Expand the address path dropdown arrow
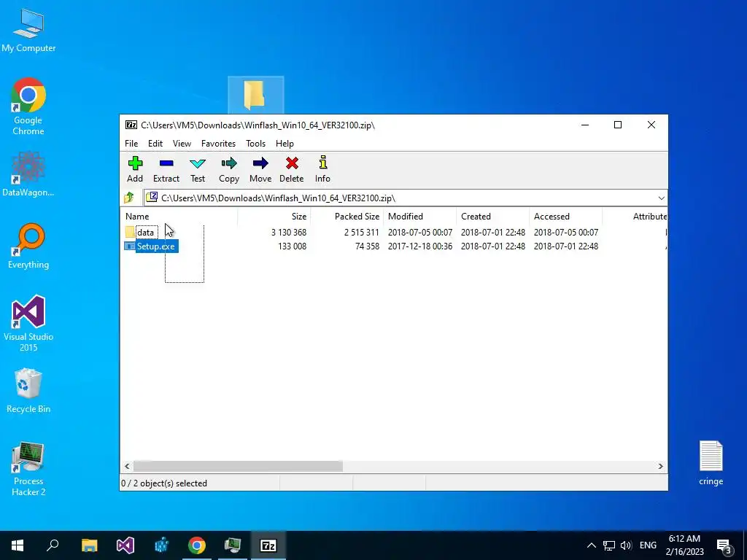Screen dimensions: 747x560 (661, 198)
